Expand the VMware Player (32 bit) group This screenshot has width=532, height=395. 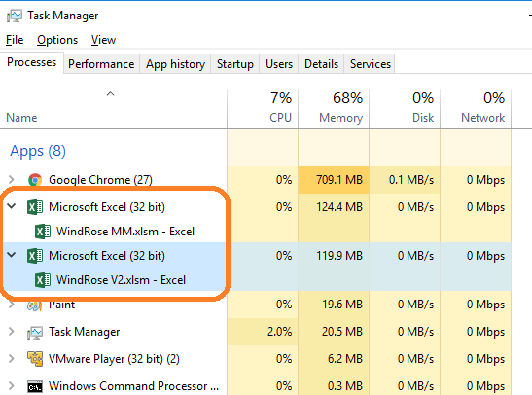12,359
